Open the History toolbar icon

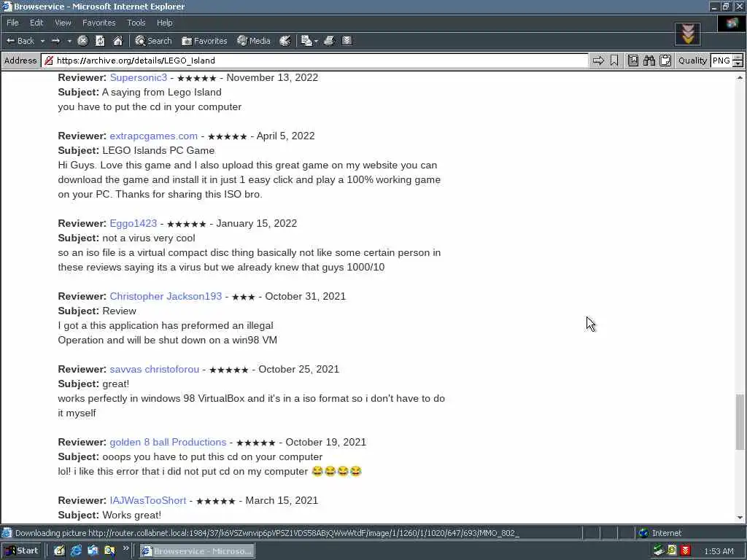tap(285, 41)
